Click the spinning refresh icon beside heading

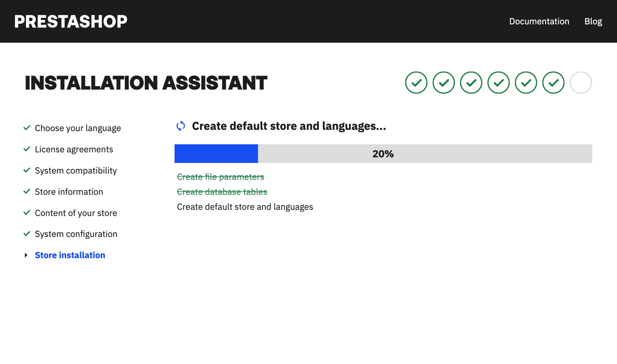[x=181, y=126]
